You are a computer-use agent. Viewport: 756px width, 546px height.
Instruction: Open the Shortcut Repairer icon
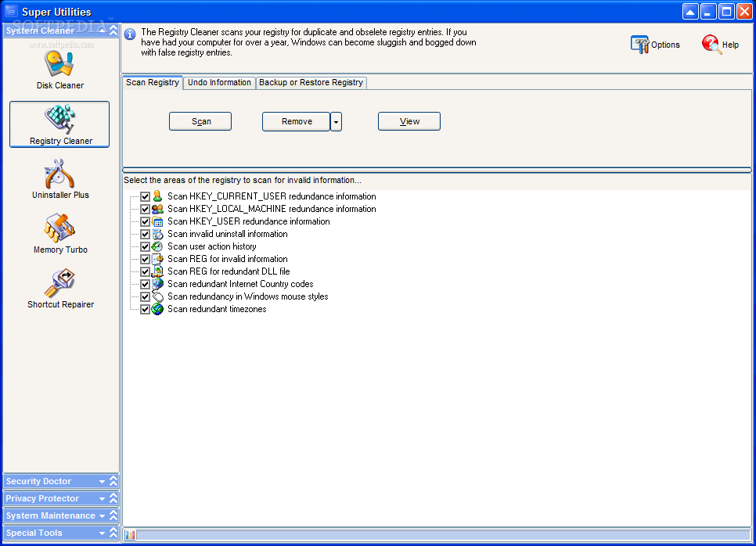[x=59, y=283]
